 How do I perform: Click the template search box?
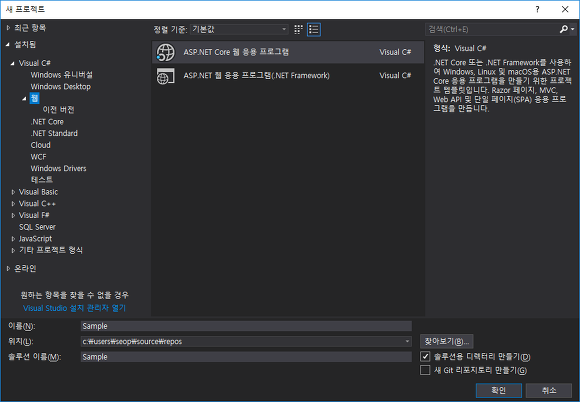click(x=492, y=29)
